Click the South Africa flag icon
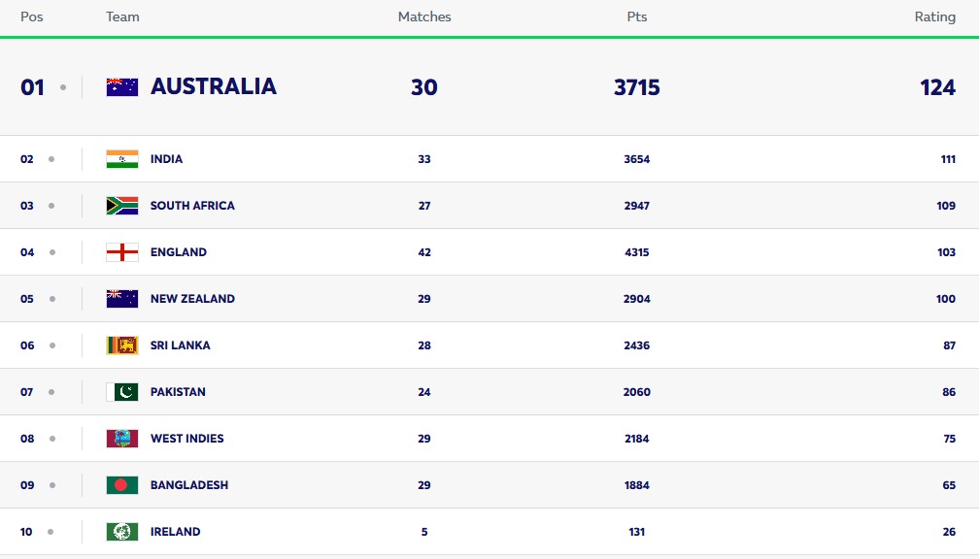 coord(122,206)
